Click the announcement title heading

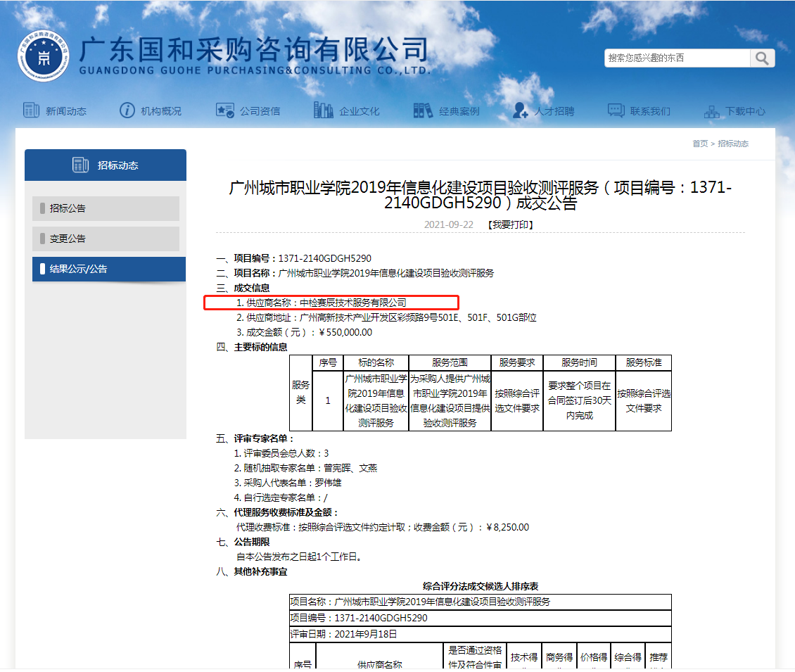[481, 196]
